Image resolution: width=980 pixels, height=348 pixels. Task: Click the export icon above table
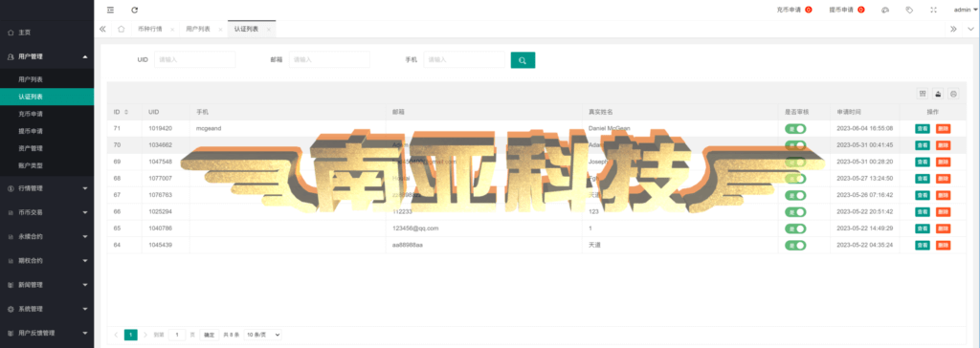(938, 94)
